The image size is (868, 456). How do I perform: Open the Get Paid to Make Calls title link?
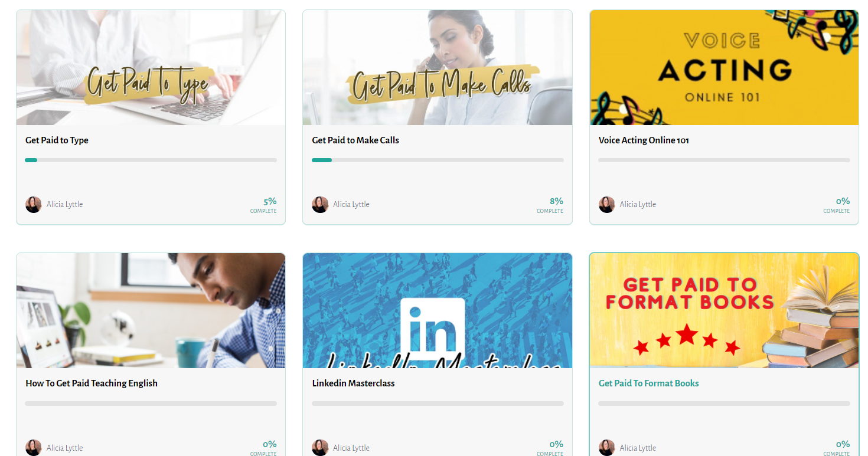[355, 140]
